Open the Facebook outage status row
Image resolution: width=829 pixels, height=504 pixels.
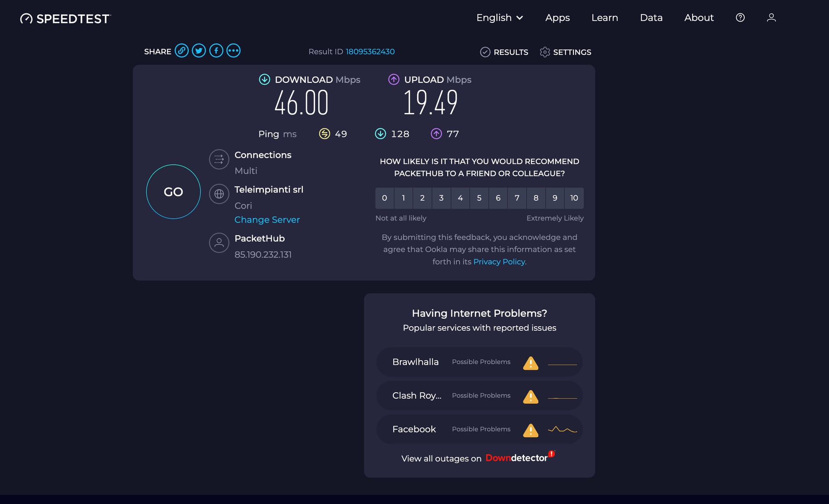click(479, 429)
